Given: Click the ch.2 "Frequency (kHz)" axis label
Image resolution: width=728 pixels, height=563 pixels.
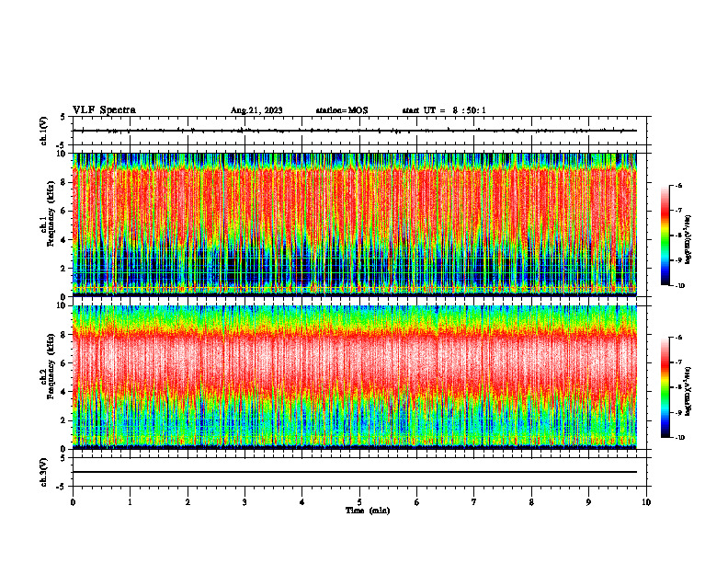Looking at the screenshot, I should coord(51,368).
